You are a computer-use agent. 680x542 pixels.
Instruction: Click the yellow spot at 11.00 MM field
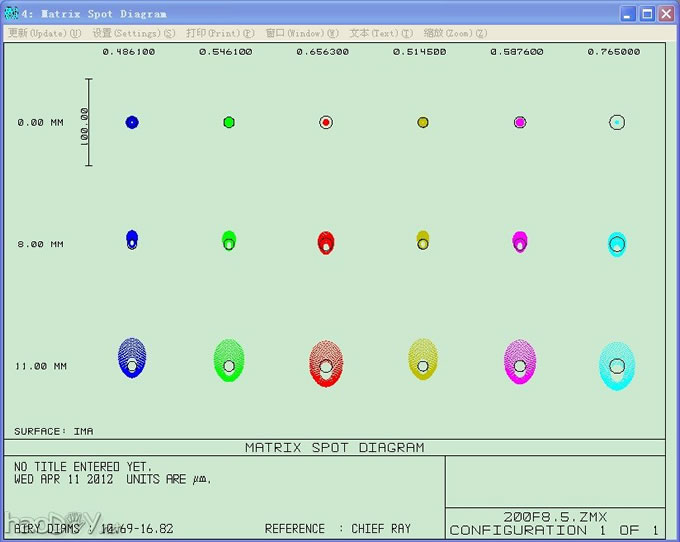coord(423,360)
